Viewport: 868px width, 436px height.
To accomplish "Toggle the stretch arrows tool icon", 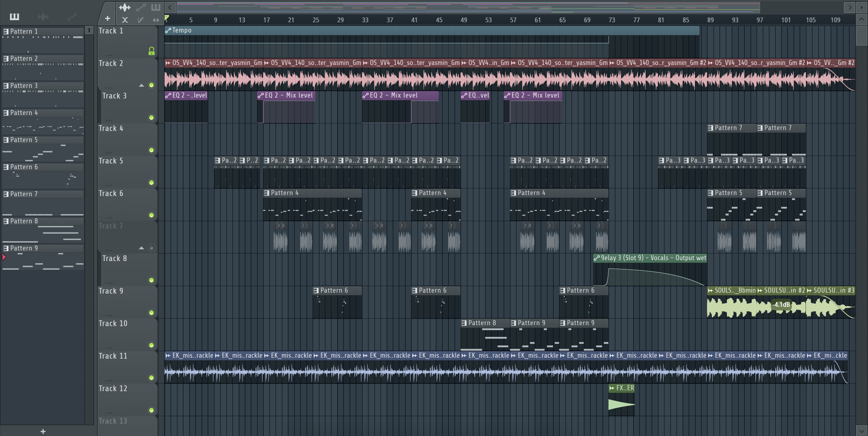I will point(156,20).
